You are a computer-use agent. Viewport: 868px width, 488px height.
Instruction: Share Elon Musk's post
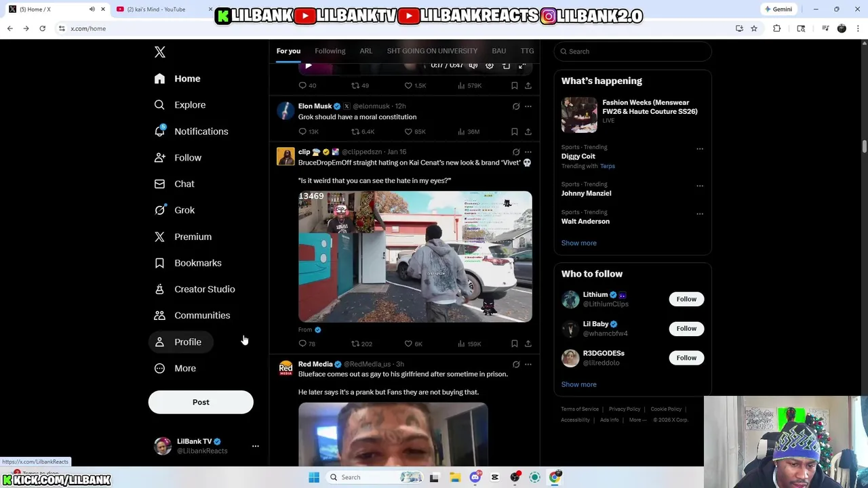(528, 131)
